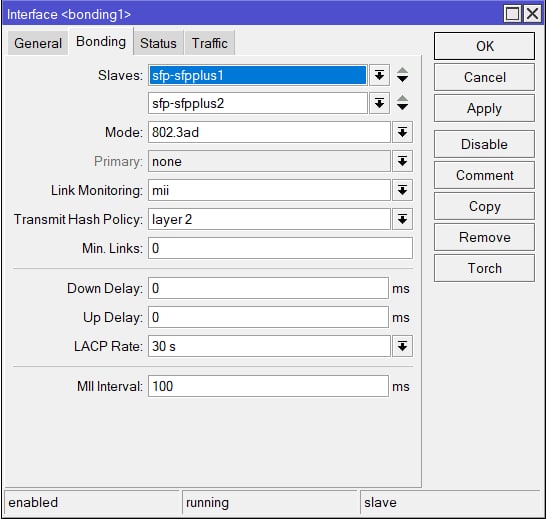The height and width of the screenshot is (521, 546).
Task: Click the 'enabled' status bar entry
Action: coord(92,502)
